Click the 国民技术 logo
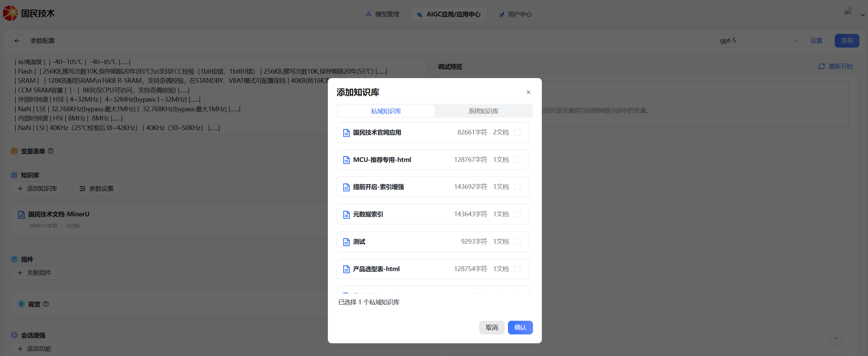868x356 pixels. point(29,13)
